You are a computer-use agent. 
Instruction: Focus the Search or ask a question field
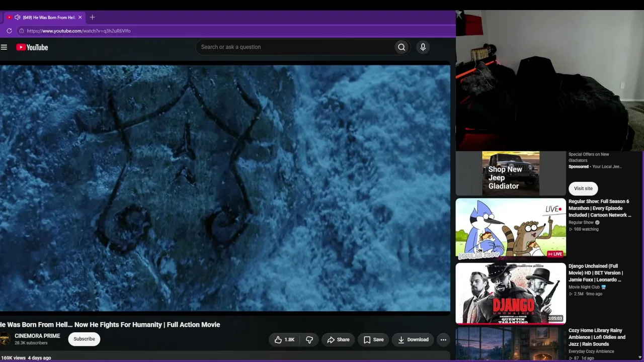pyautogui.click(x=295, y=47)
